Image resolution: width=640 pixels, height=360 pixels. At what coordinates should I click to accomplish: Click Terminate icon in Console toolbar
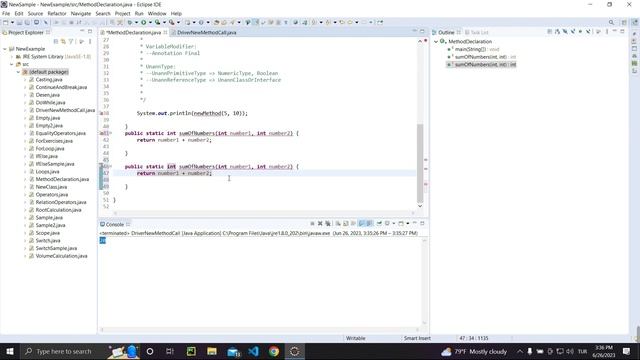click(312, 224)
